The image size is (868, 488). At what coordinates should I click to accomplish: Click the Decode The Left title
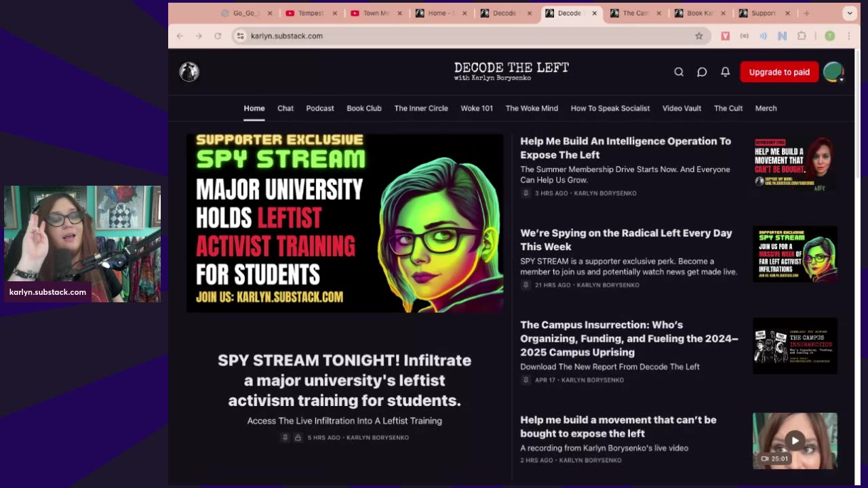point(511,71)
